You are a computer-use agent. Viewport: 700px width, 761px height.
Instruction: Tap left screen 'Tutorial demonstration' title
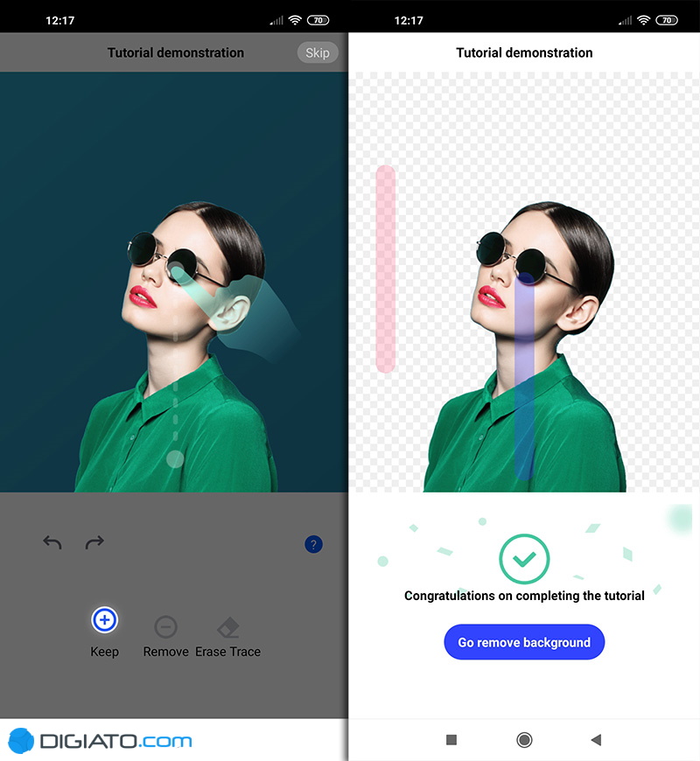click(x=176, y=52)
